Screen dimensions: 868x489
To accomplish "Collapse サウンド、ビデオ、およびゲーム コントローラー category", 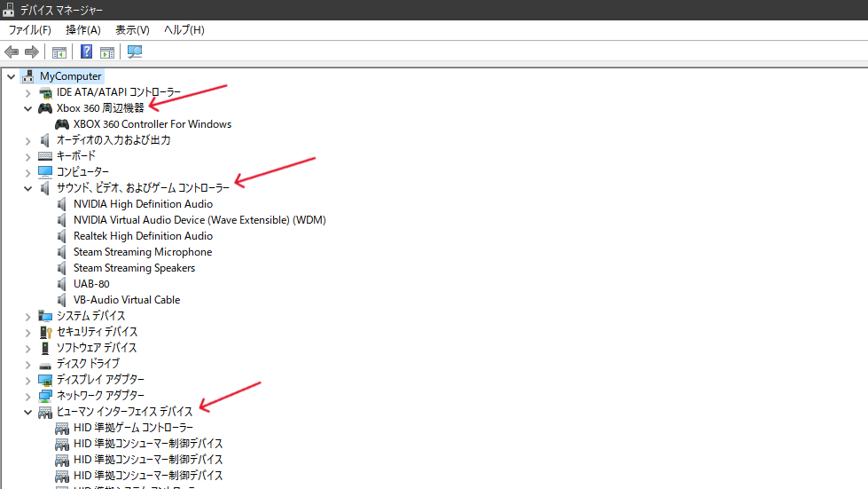I will click(27, 188).
